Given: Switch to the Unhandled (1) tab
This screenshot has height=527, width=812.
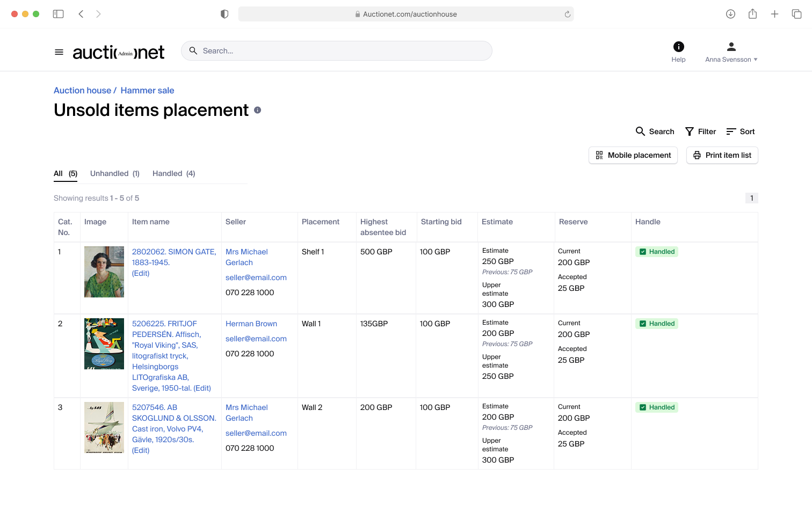Looking at the screenshot, I should (115, 173).
